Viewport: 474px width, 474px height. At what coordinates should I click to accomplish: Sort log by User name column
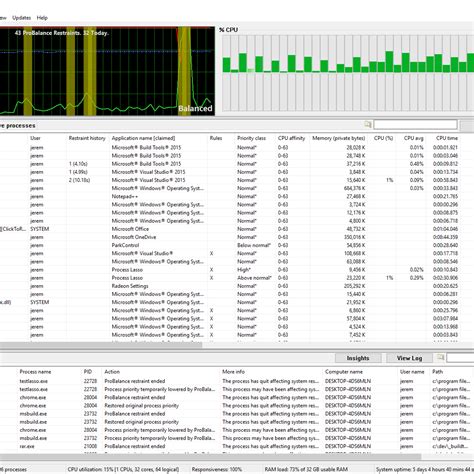coord(412,372)
